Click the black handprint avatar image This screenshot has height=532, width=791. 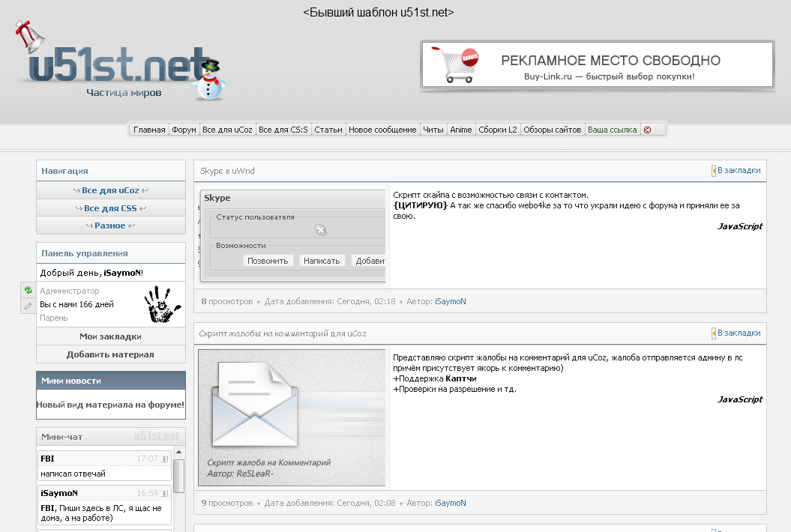(x=163, y=304)
